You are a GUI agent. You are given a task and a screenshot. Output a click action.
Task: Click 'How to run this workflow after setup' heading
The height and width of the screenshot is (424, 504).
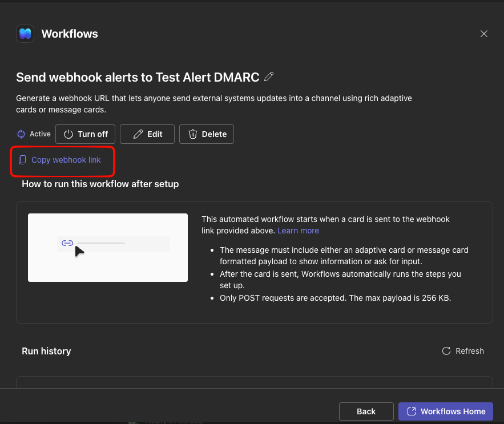[100, 184]
